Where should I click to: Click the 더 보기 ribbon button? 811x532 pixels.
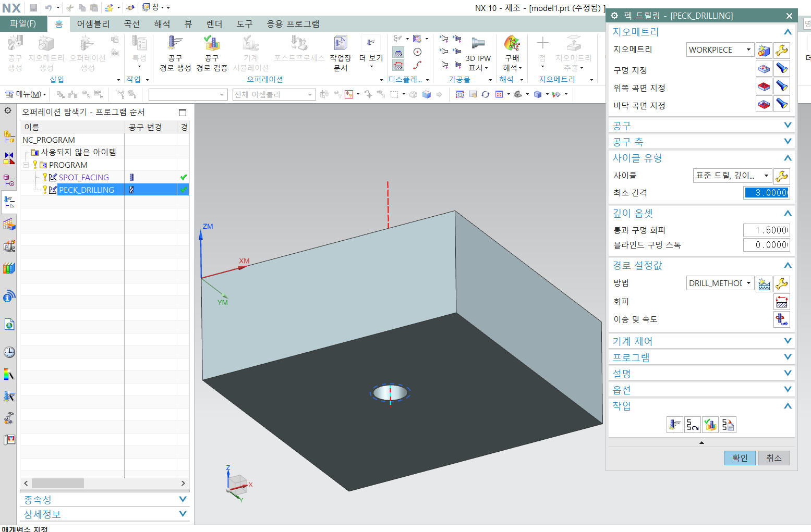[371, 52]
